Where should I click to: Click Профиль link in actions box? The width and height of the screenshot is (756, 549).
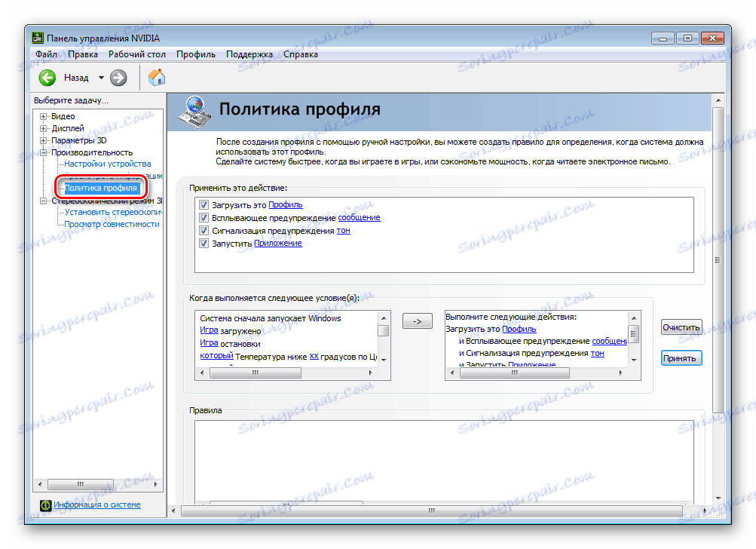(519, 329)
